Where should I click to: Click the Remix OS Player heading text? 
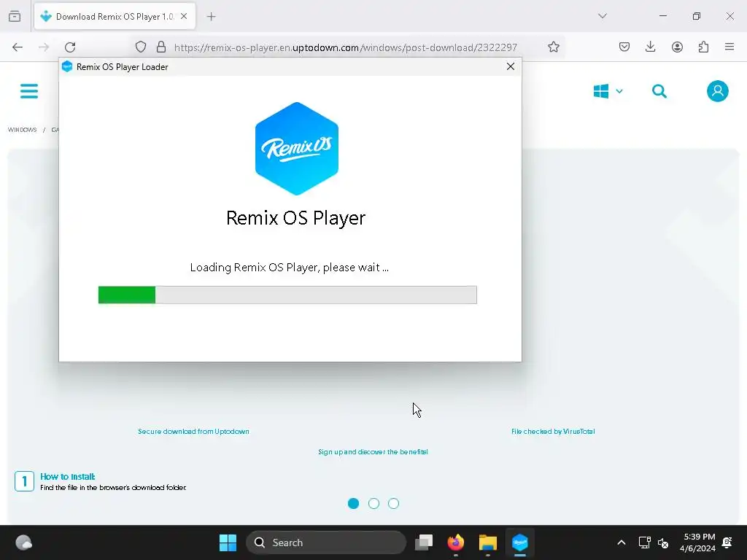click(296, 218)
